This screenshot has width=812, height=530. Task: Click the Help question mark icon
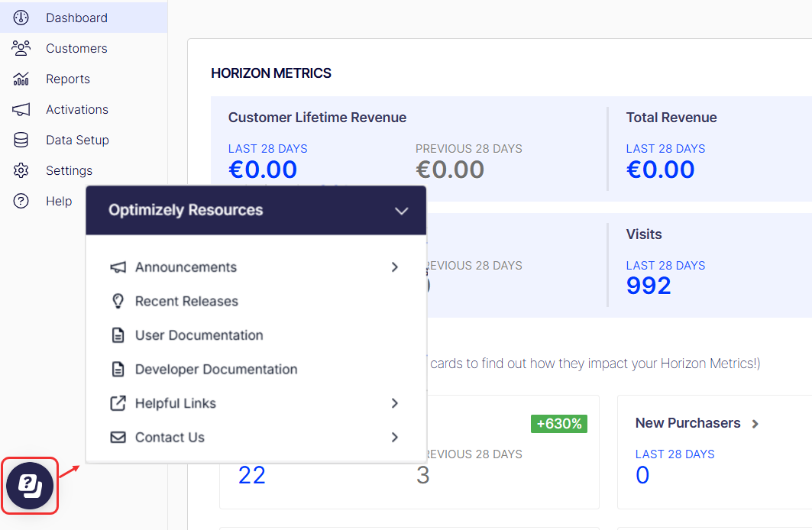click(21, 201)
